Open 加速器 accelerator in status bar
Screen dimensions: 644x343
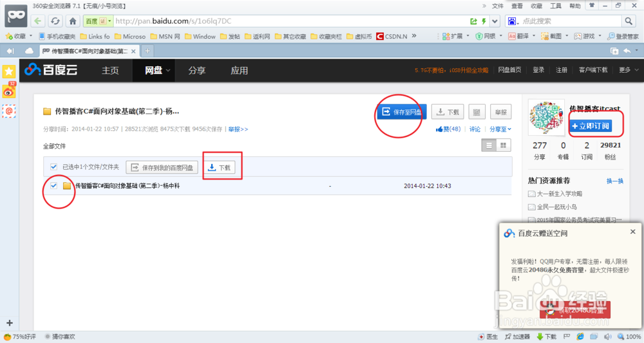coord(517,337)
